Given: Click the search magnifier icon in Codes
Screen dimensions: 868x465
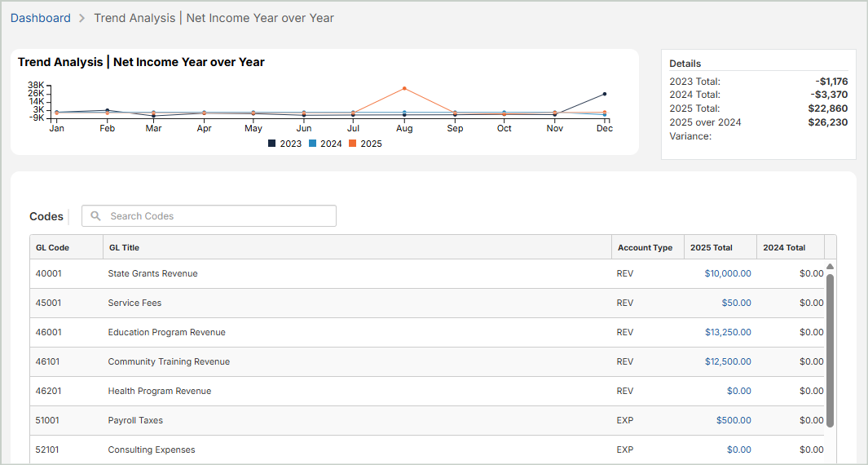Looking at the screenshot, I should coord(96,216).
